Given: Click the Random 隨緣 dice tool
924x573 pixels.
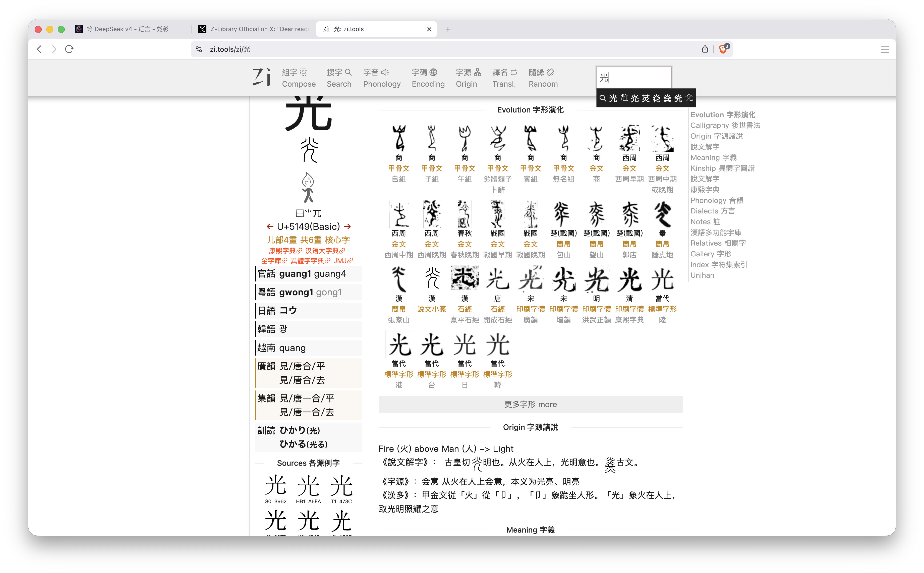Looking at the screenshot, I should pos(543,78).
